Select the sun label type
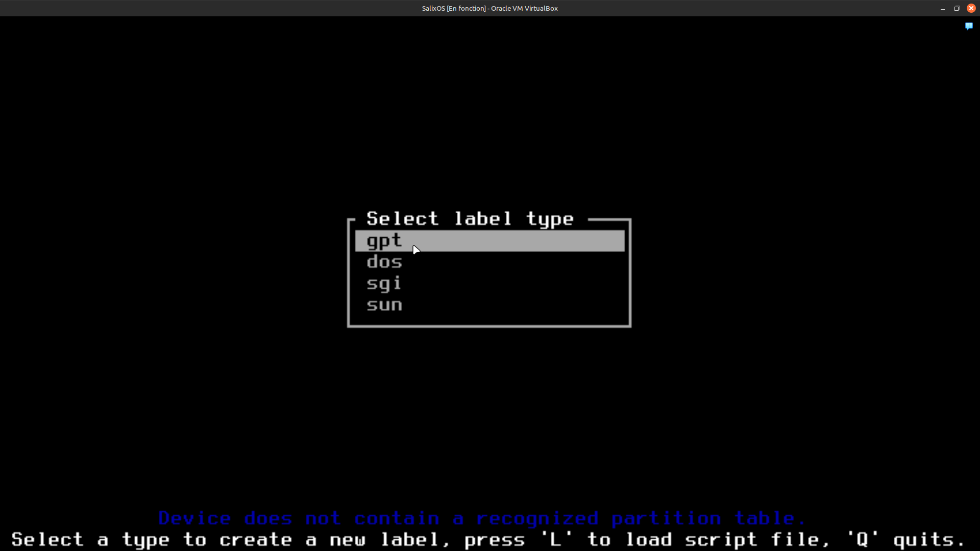The image size is (980, 551). [x=384, y=305]
